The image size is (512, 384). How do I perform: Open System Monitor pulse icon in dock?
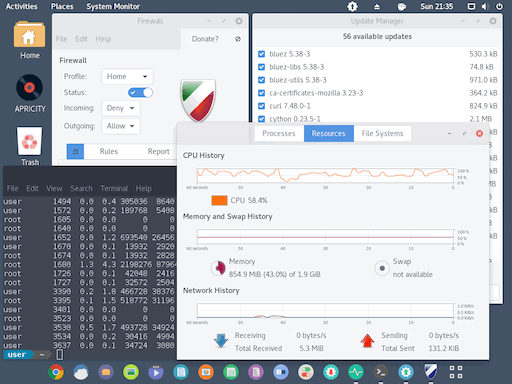(356, 372)
